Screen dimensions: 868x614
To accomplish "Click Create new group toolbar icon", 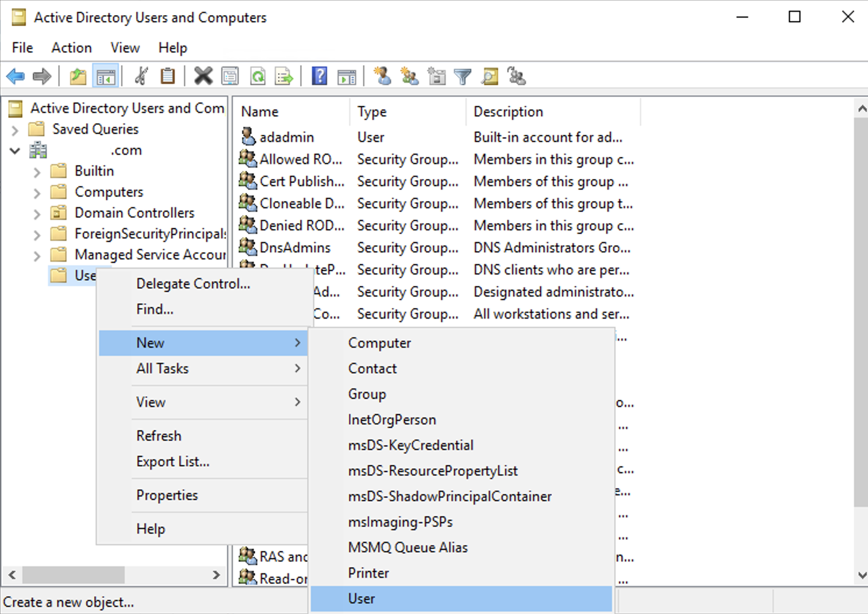I will (409, 76).
